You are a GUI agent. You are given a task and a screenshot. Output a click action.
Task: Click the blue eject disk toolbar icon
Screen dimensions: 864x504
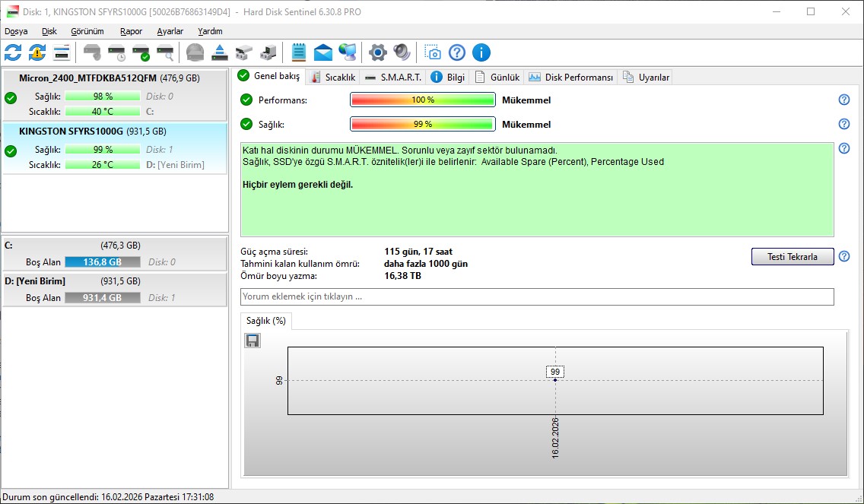[220, 52]
